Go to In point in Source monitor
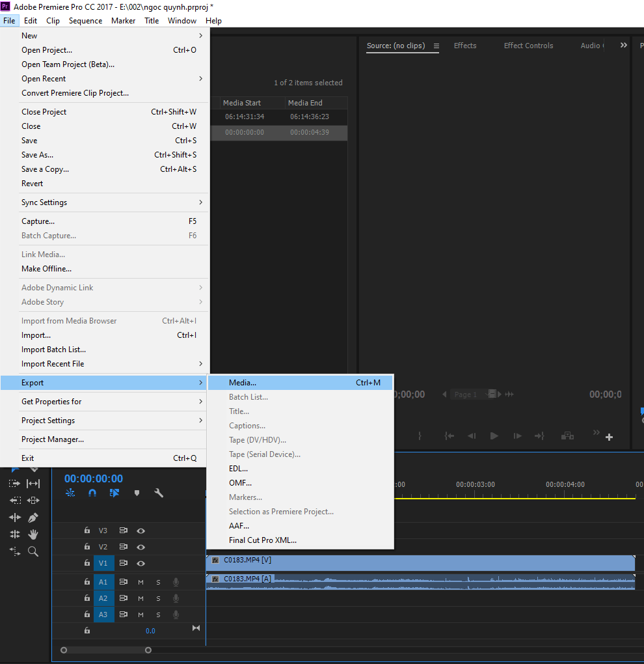644x664 pixels. coord(449,436)
